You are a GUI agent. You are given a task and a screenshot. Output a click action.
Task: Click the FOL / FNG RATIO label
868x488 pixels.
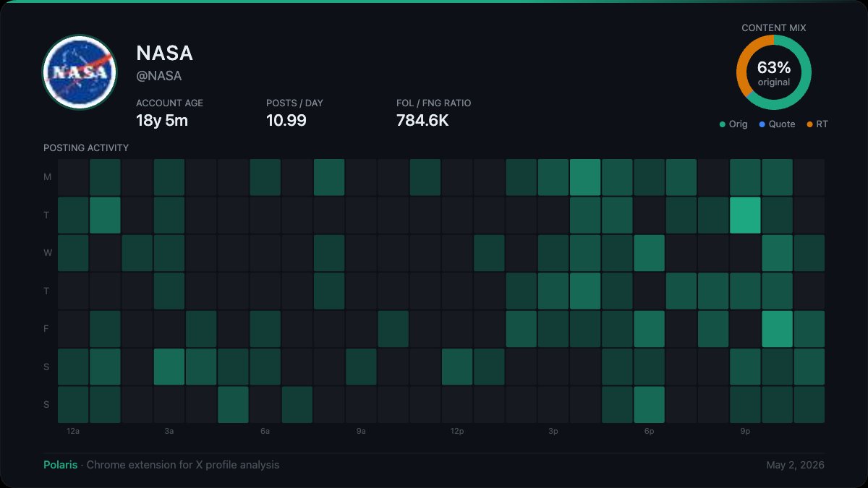click(x=433, y=103)
